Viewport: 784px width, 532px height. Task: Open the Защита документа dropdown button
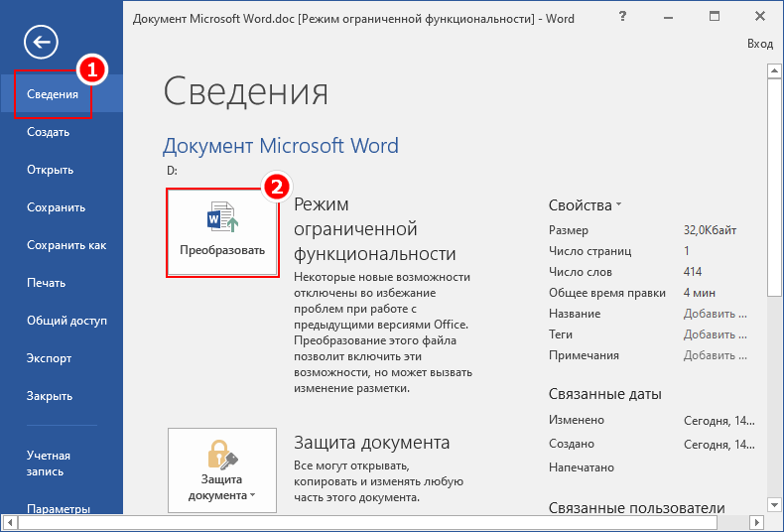222,470
